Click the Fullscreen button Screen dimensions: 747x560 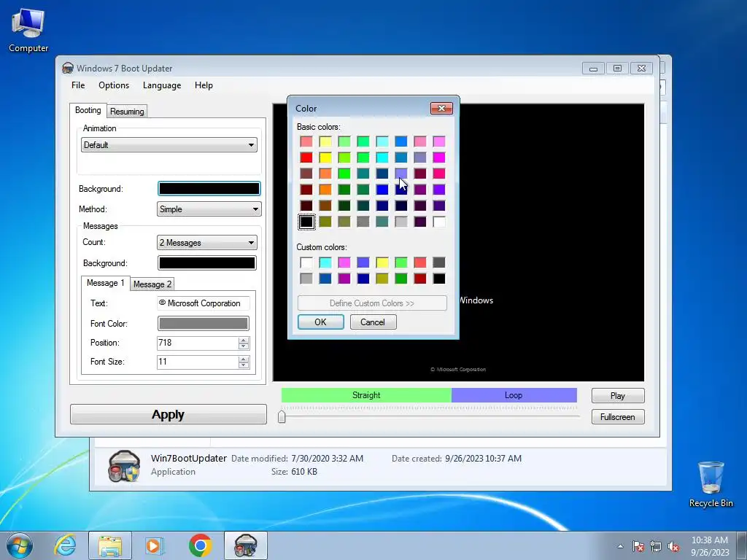[618, 416]
